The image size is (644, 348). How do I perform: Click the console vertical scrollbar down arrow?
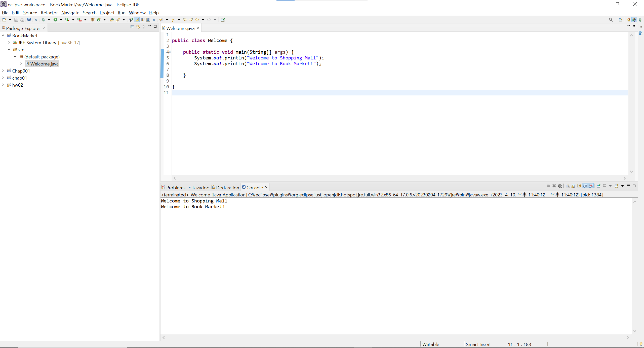click(x=635, y=331)
